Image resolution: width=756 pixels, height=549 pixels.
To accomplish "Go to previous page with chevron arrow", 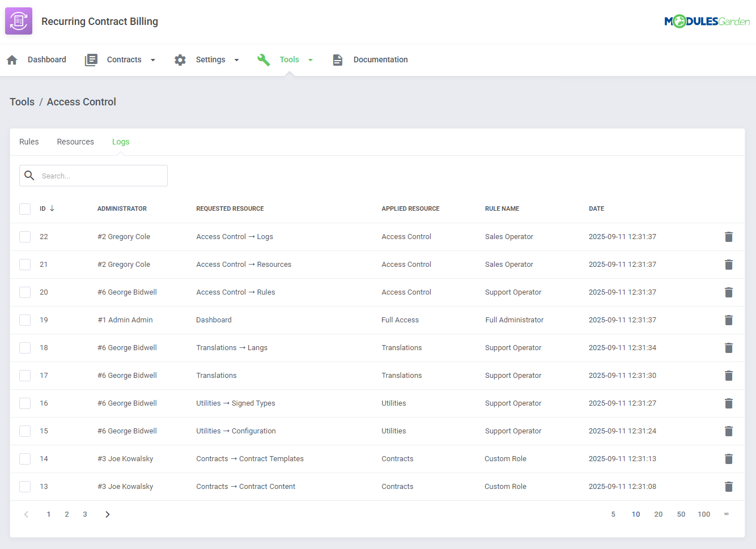I will click(26, 514).
